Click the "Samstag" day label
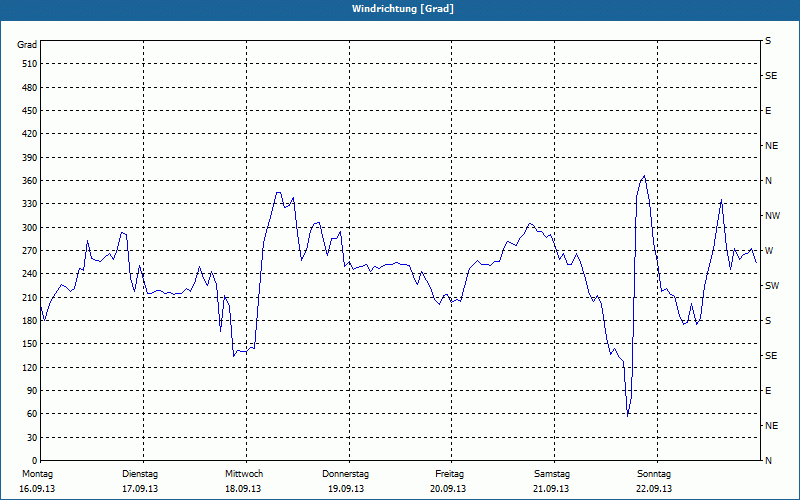 pos(552,474)
